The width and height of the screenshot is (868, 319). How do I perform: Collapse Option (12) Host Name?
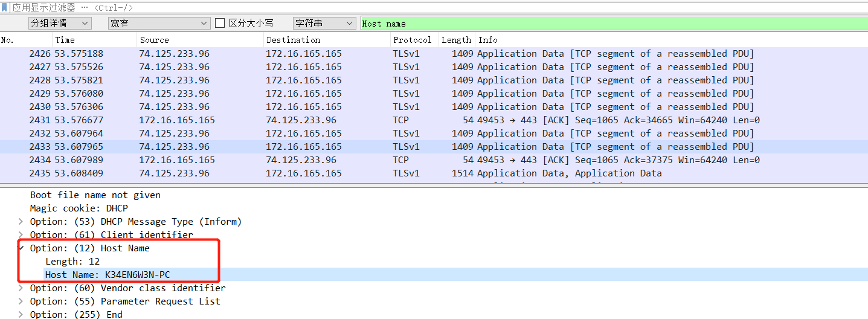click(x=22, y=248)
